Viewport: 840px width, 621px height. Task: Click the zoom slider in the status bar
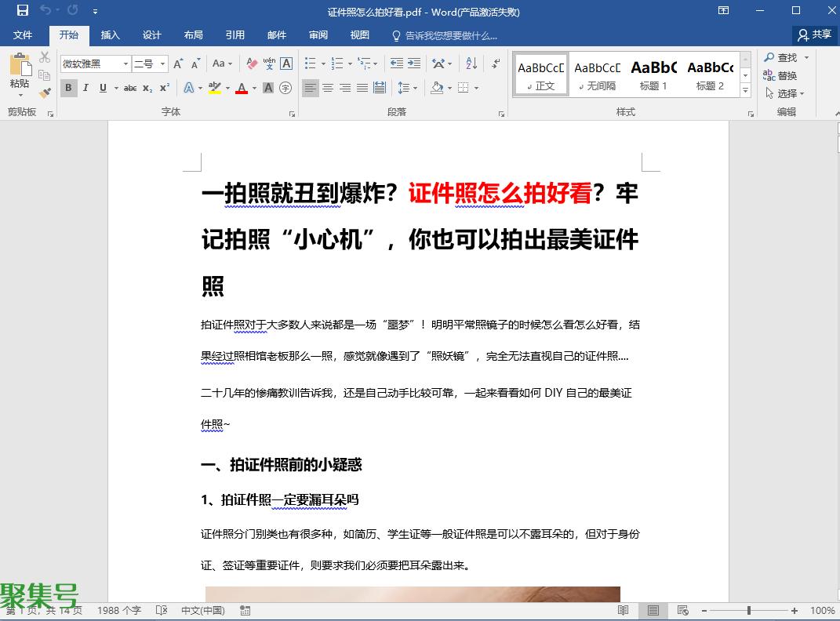[x=749, y=610]
